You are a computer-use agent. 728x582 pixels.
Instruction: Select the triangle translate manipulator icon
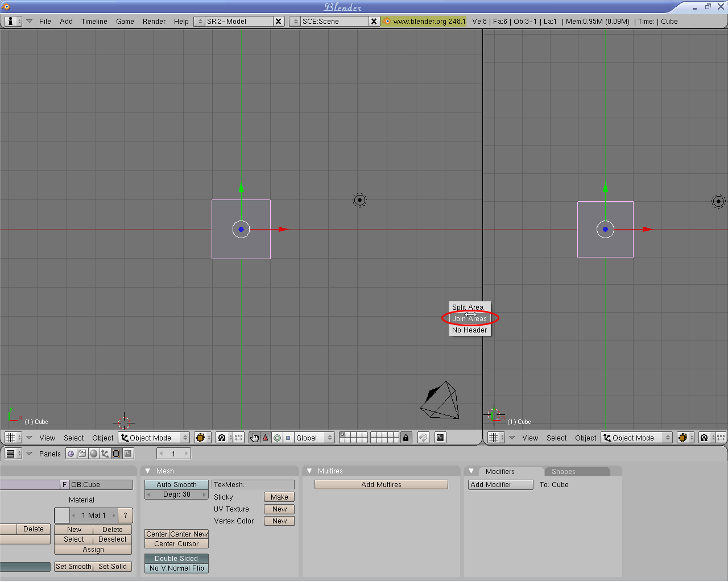coord(266,438)
